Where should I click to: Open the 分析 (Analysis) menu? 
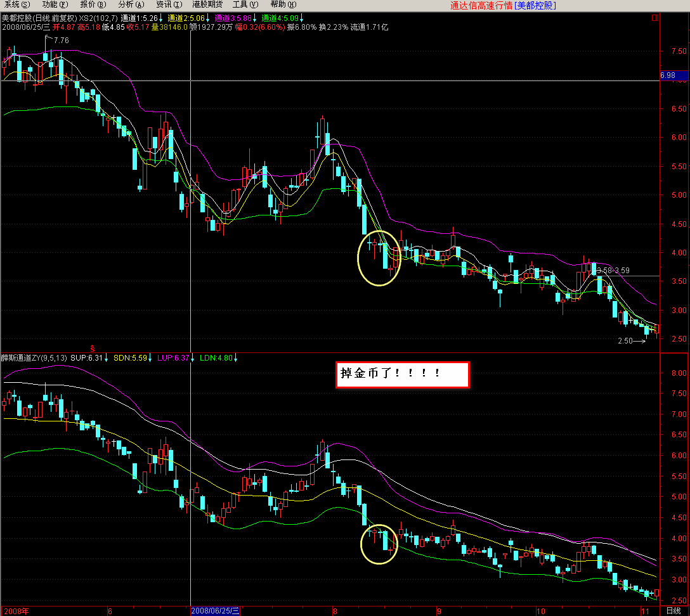[x=131, y=4]
